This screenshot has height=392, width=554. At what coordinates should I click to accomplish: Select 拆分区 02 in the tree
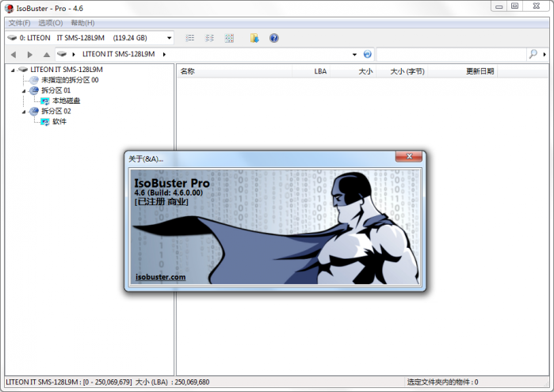(x=55, y=111)
